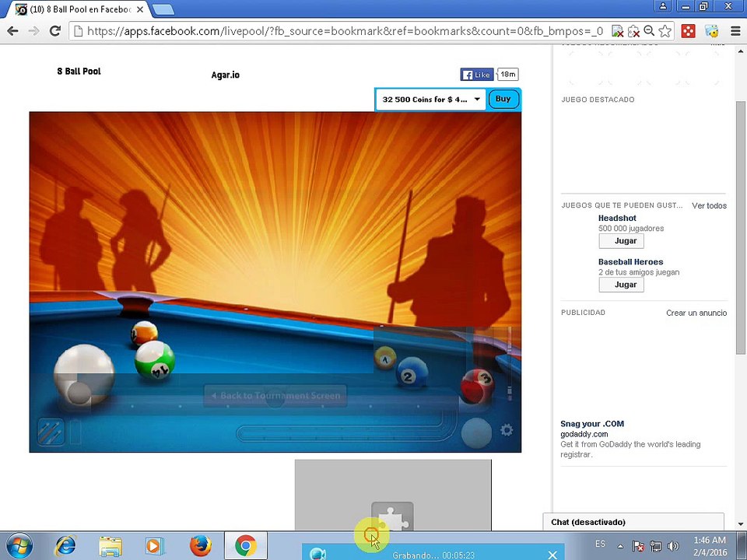Open a new browser tab
Image resolution: width=747 pixels, height=560 pixels.
point(163,9)
